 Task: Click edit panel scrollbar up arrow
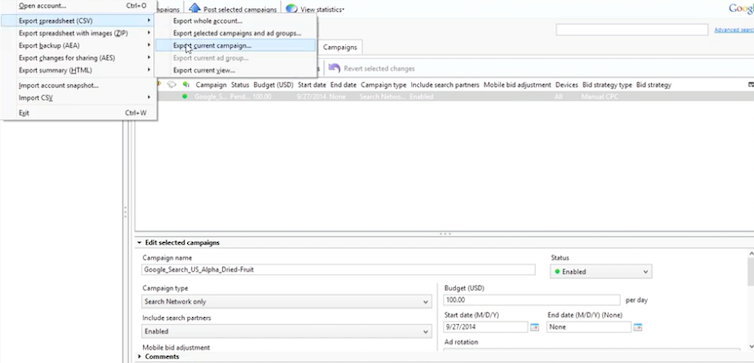[x=751, y=253]
